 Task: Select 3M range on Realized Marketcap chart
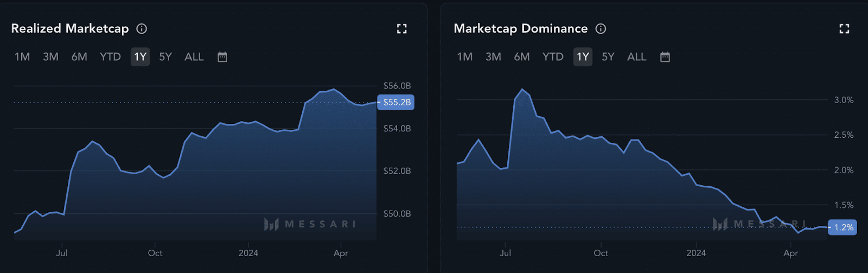(50, 57)
